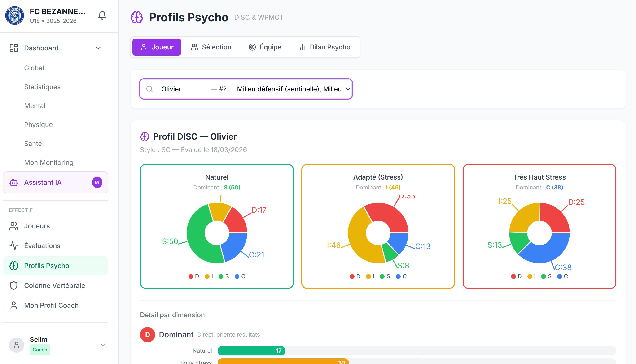Open Santé dashboard
Image resolution: width=636 pixels, height=364 pixels.
point(33,144)
